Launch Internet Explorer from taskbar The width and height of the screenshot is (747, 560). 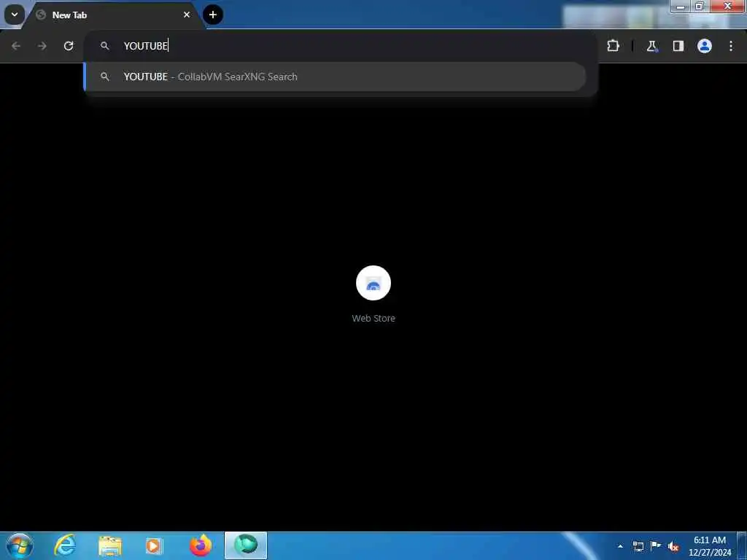pos(65,545)
